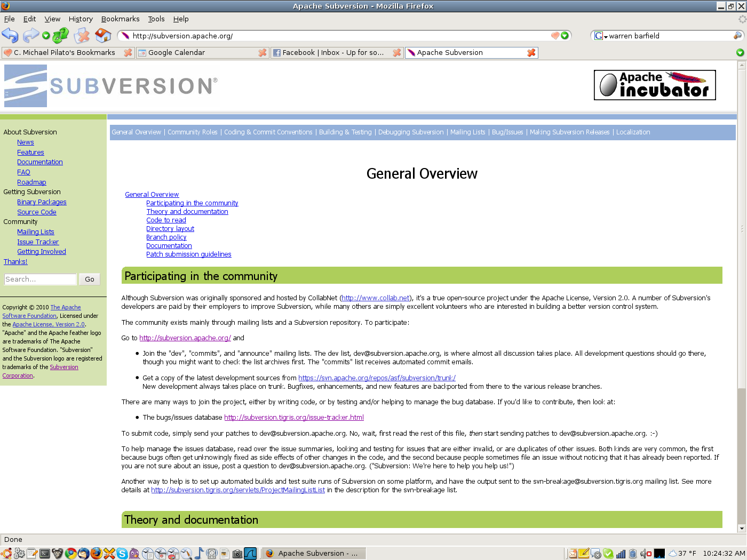Click the search magnifier icon in search box
The image size is (747, 560).
(x=737, y=36)
